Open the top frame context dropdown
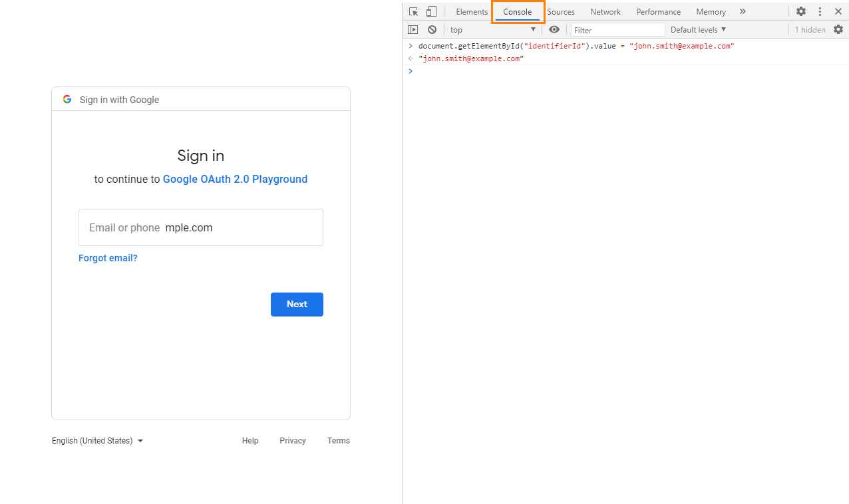 click(x=492, y=29)
